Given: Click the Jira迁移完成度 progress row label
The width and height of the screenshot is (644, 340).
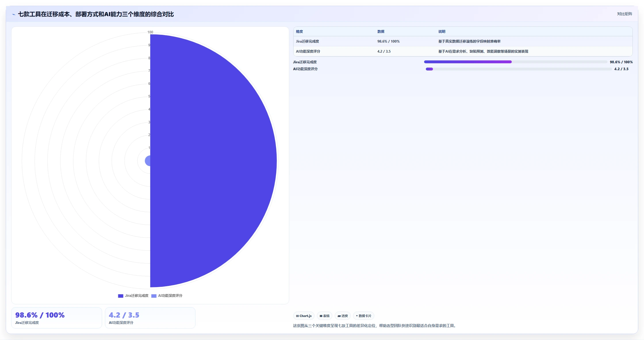Looking at the screenshot, I should [305, 62].
